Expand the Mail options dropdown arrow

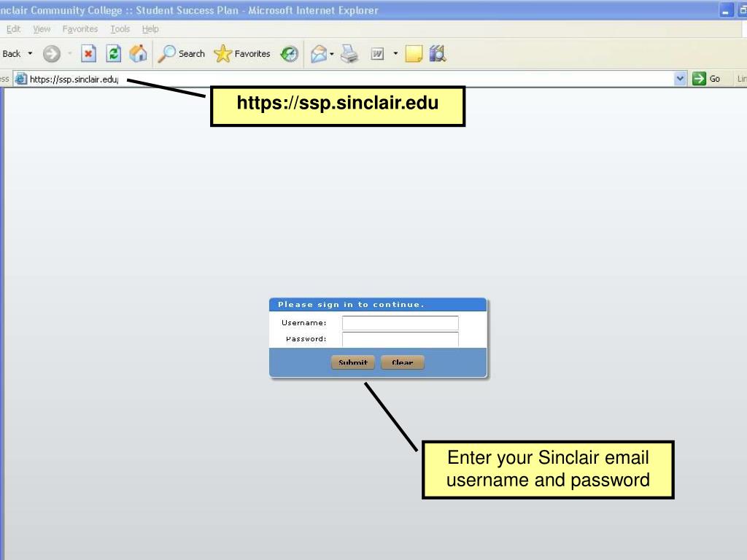[x=332, y=54]
